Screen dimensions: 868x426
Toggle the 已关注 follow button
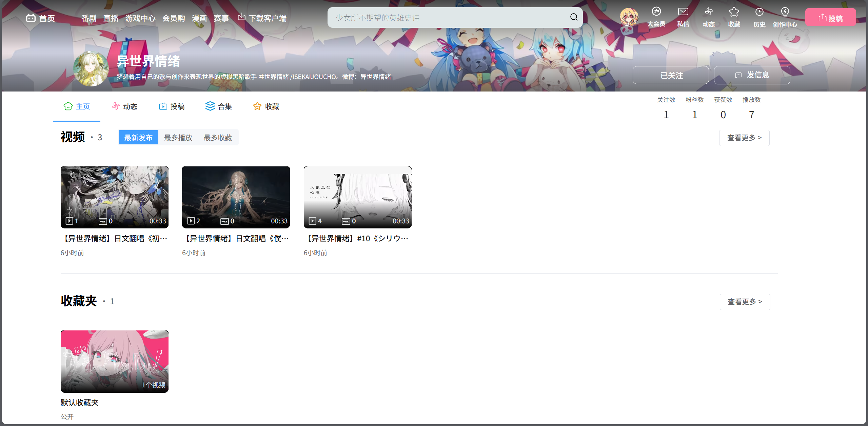(x=670, y=75)
